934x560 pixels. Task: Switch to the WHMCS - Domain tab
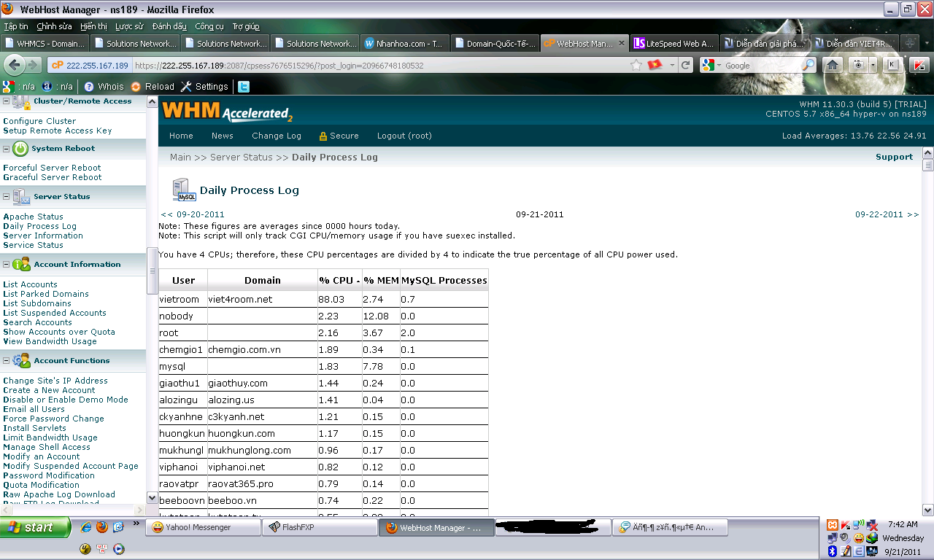[x=45, y=43]
